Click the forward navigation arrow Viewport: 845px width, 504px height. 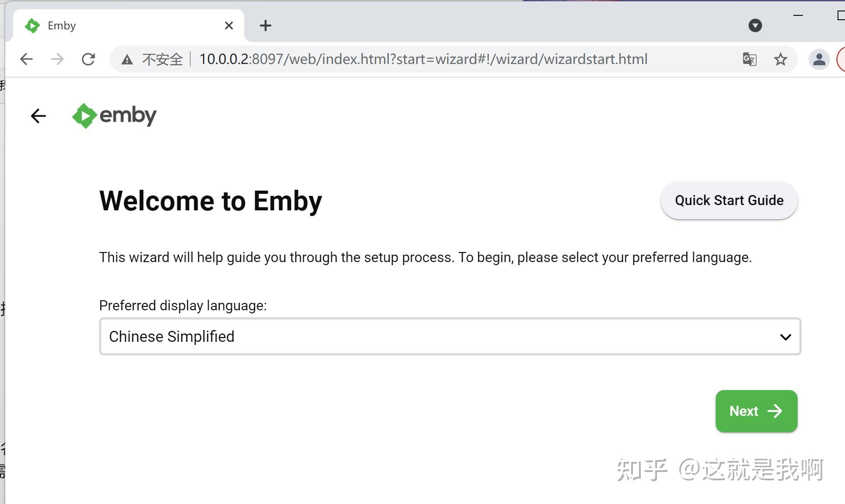[x=57, y=59]
